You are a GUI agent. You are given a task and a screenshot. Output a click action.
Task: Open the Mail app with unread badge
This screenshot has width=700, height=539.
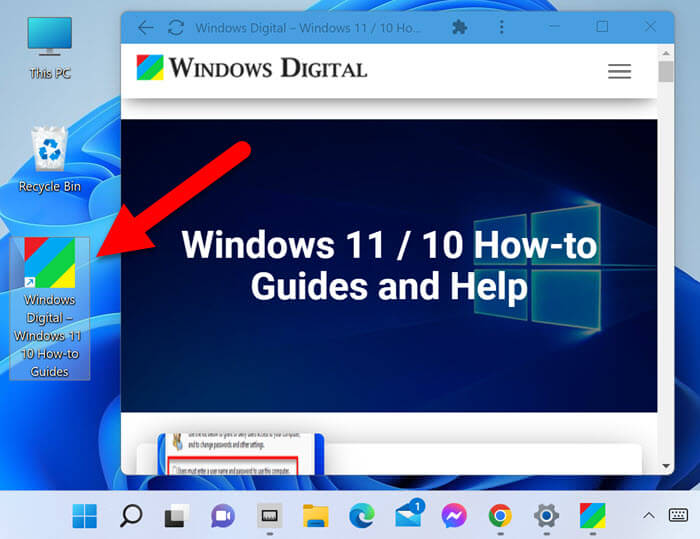409,514
